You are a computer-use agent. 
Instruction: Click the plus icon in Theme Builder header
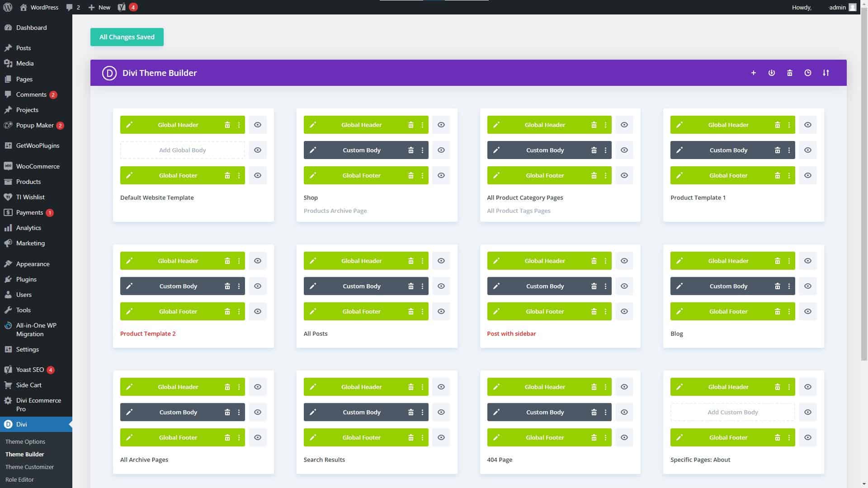[x=753, y=73]
